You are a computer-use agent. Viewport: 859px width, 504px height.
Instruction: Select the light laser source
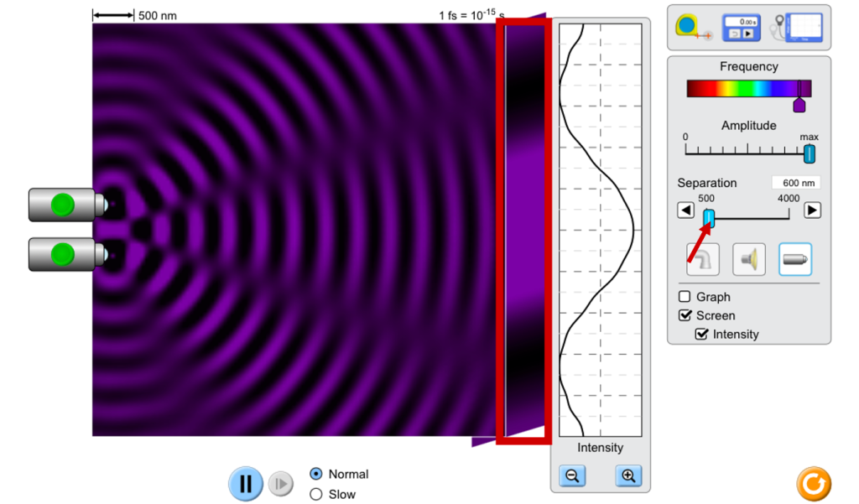coord(795,259)
